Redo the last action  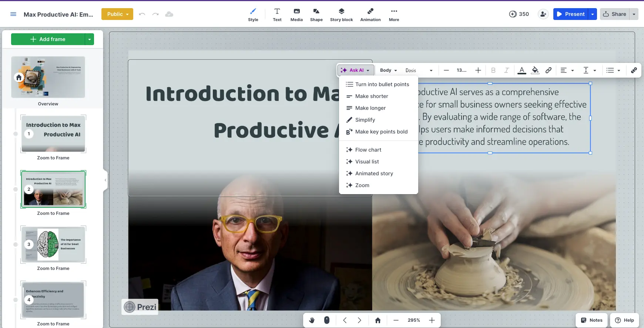[x=155, y=14]
